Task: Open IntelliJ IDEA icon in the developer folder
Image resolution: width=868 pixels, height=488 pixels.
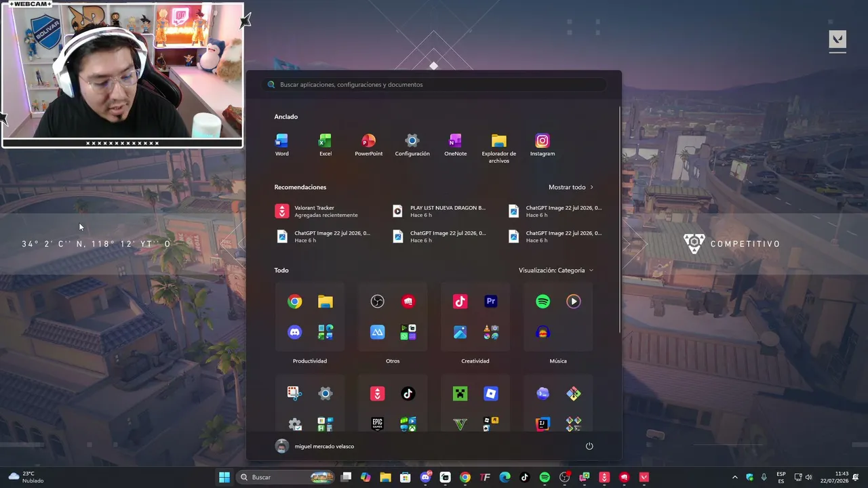Action: pos(543,424)
